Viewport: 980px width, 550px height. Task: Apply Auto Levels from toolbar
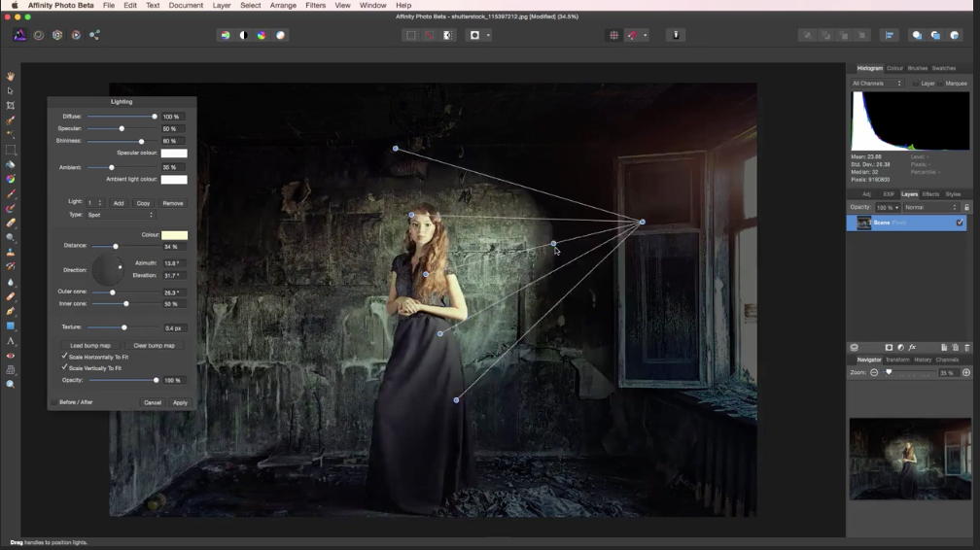point(225,35)
